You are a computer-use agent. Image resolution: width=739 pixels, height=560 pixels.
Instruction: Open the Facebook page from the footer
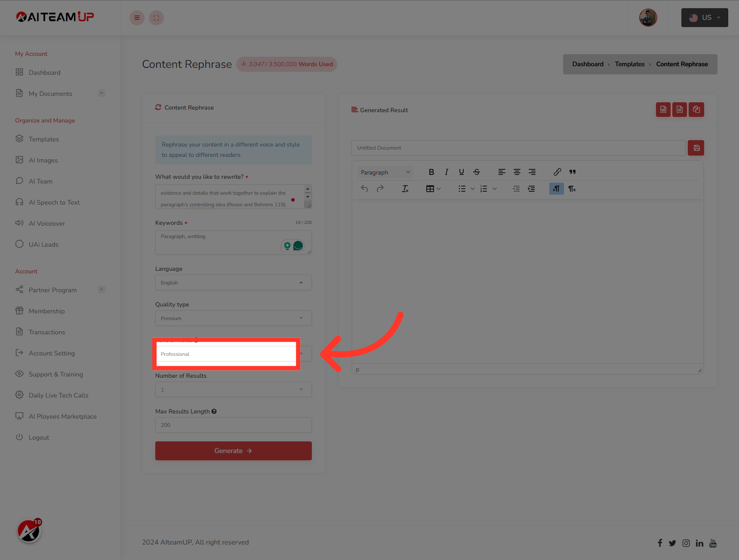pyautogui.click(x=660, y=543)
